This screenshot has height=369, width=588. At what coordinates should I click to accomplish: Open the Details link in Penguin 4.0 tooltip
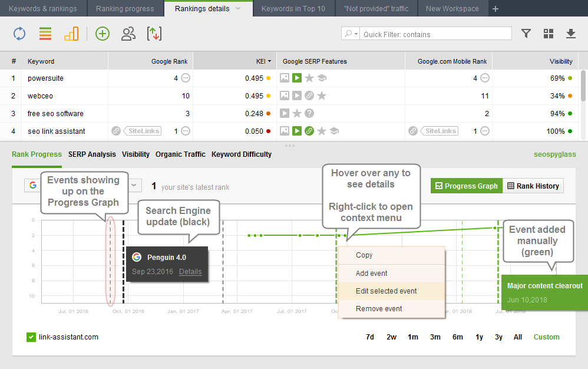tap(190, 272)
